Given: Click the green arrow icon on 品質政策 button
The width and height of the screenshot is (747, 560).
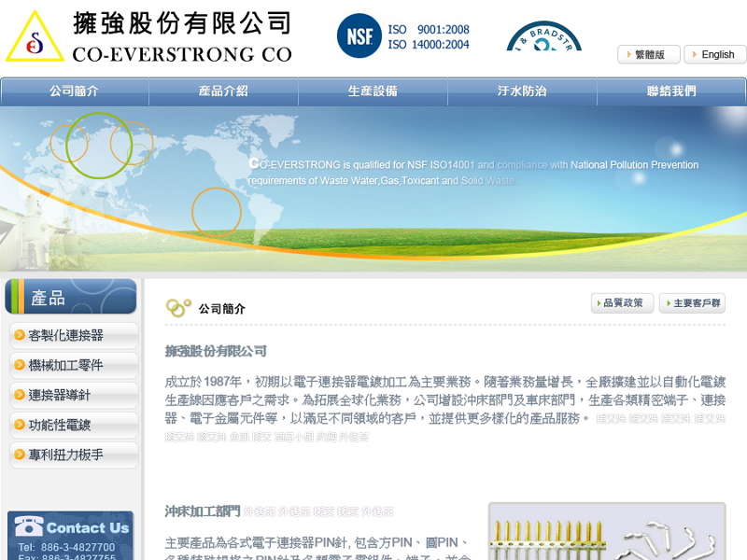Looking at the screenshot, I should click(600, 302).
